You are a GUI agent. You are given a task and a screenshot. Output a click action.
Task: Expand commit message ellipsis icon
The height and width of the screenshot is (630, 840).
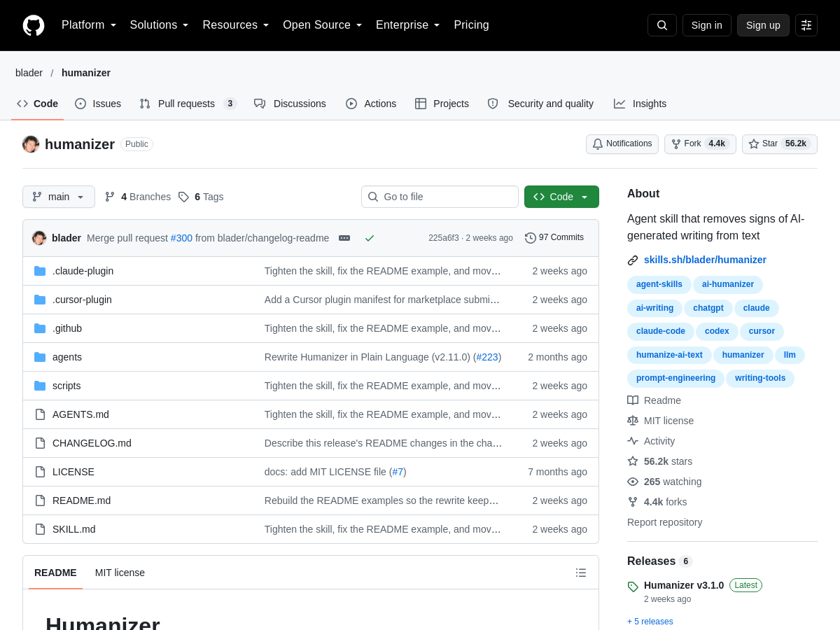click(344, 238)
